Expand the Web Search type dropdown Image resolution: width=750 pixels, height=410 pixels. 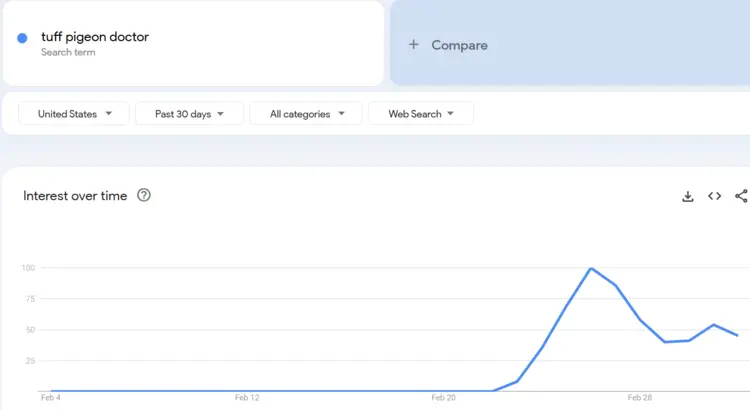[x=420, y=114]
